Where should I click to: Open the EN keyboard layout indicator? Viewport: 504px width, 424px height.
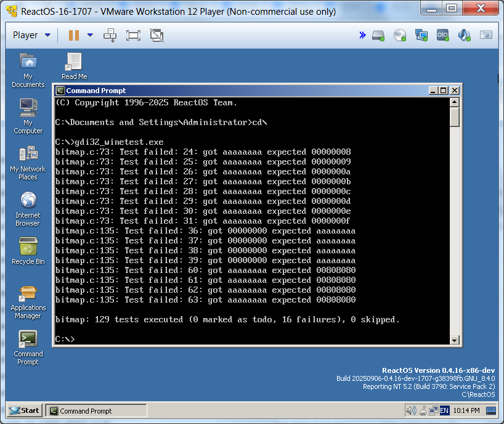(x=444, y=410)
